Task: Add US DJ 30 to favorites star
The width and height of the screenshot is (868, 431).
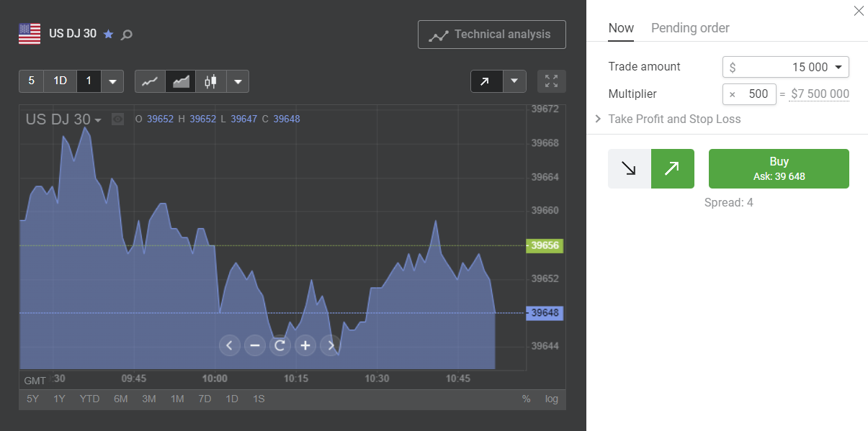Action: coord(109,34)
